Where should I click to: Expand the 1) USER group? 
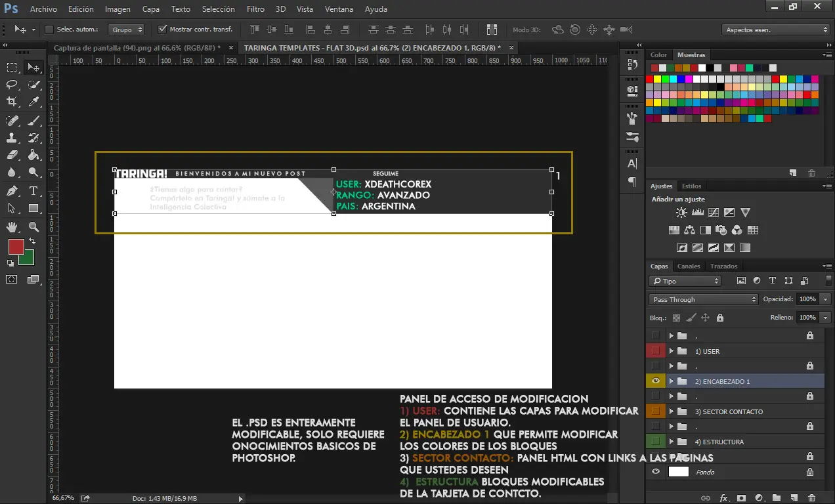[x=671, y=351]
